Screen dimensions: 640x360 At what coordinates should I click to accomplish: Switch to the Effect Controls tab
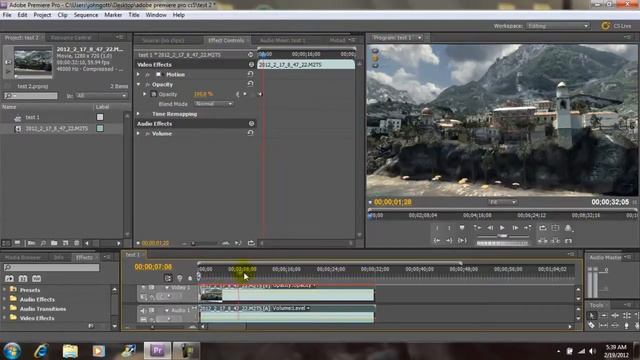pos(226,40)
